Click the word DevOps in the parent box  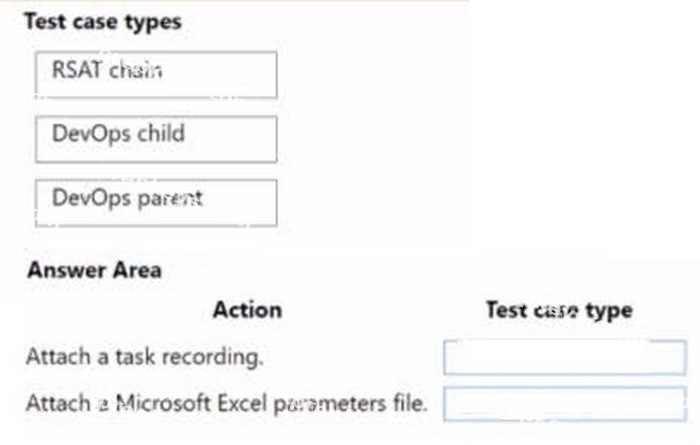92,198
